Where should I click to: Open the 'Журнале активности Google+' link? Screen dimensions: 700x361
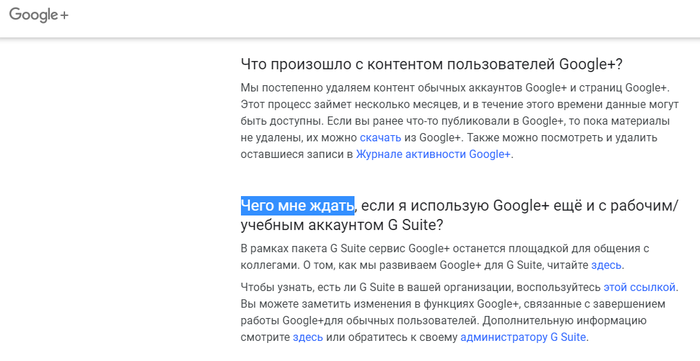pos(433,154)
